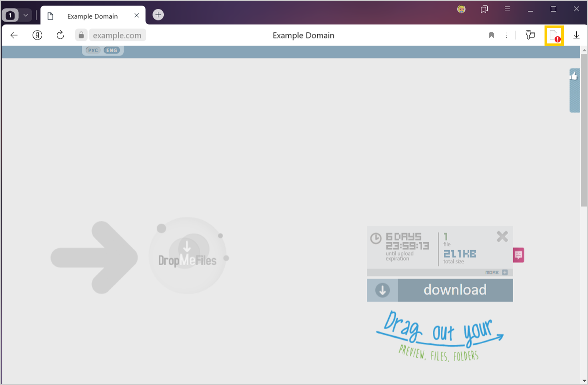588x385 pixels.
Task: Bookmark this page with bookmark icon
Action: coord(491,35)
